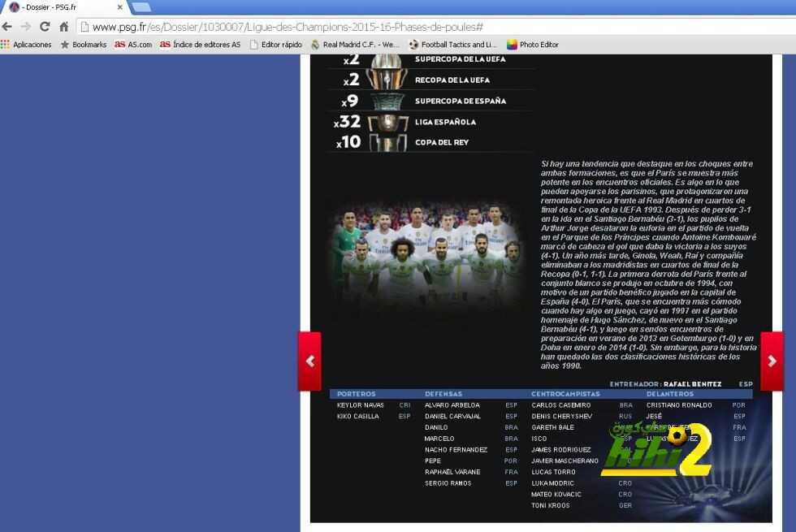The image size is (796, 532).
Task: Open the Real Madrid C.F. bookmark
Action: point(356,45)
